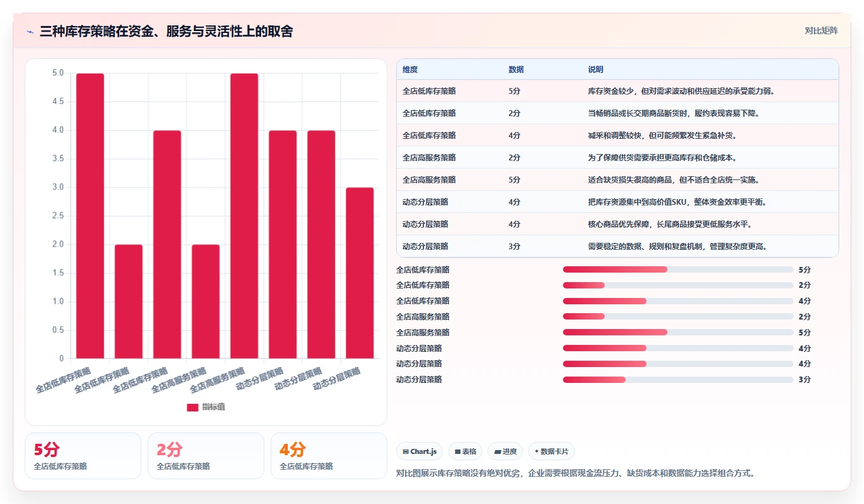This screenshot has width=864, height=504.
Task: Click the lightning icon before the title
Action: (x=30, y=32)
